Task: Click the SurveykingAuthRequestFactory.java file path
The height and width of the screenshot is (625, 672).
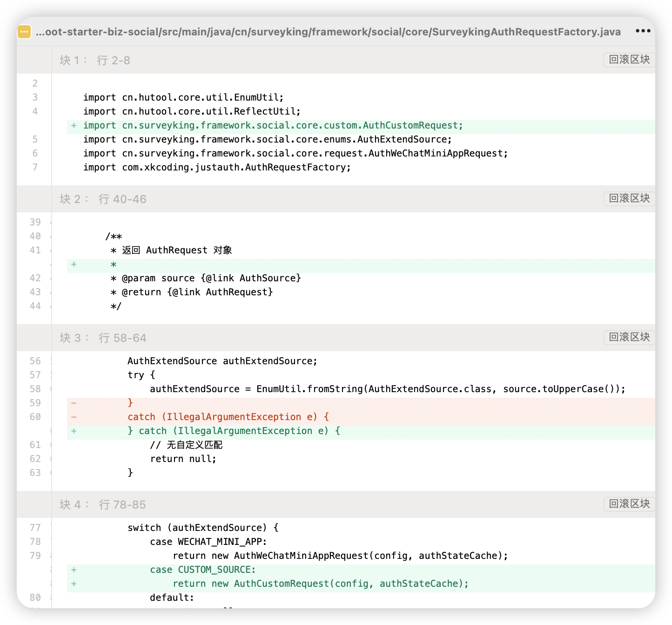Action: [328, 32]
